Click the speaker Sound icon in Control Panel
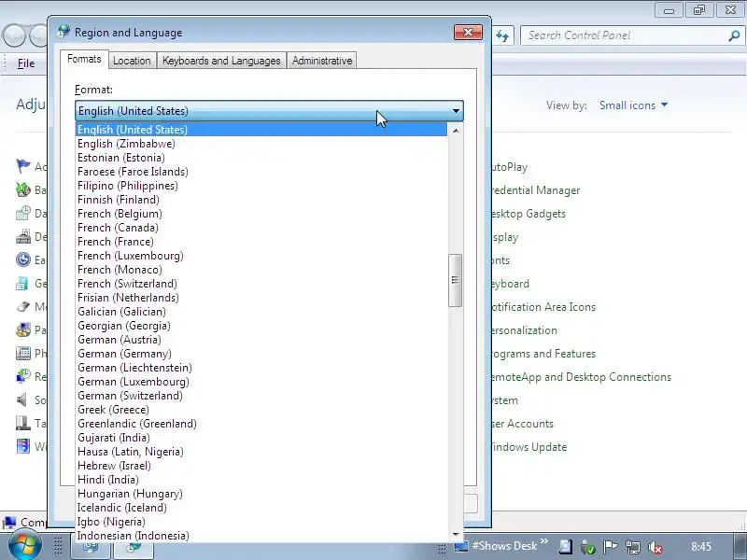Viewport: 747px width, 560px height. click(21, 399)
